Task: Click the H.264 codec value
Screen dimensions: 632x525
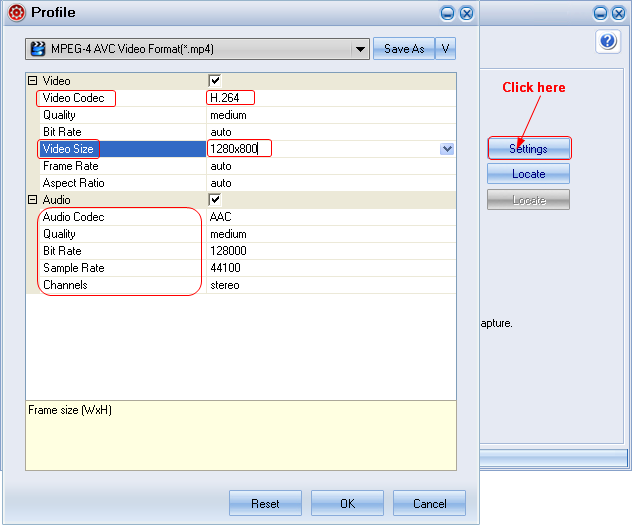Action: (225, 98)
